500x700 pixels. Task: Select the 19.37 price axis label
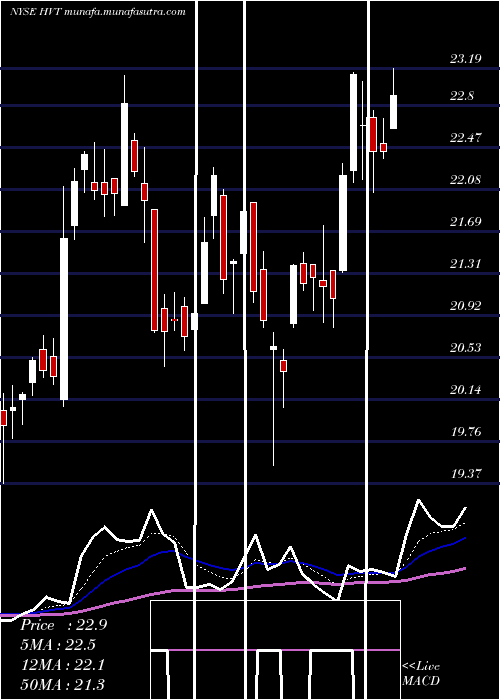[466, 473]
